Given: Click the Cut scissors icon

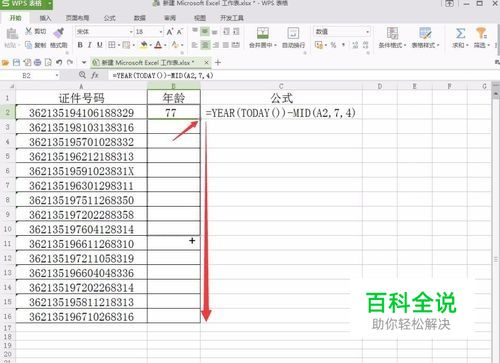Looking at the screenshot, I should click(29, 31).
